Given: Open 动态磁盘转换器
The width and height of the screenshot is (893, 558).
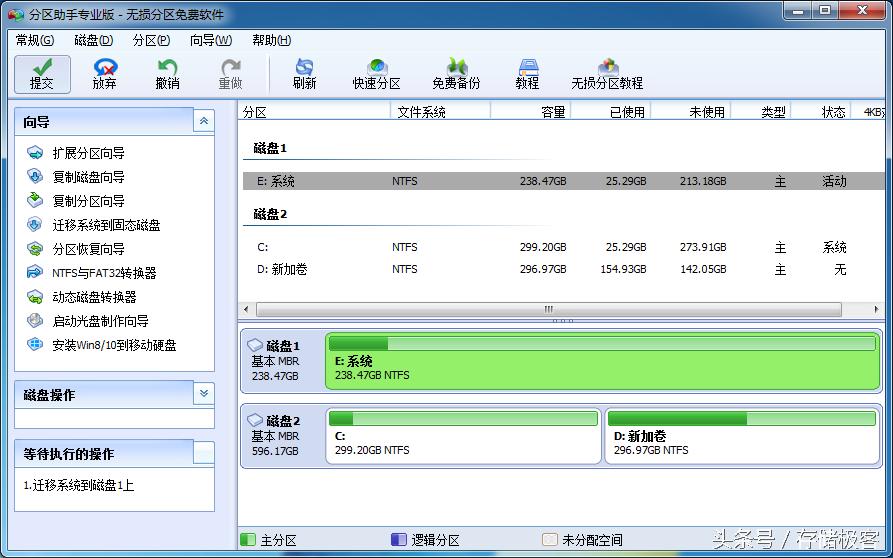Looking at the screenshot, I should coord(94,297).
